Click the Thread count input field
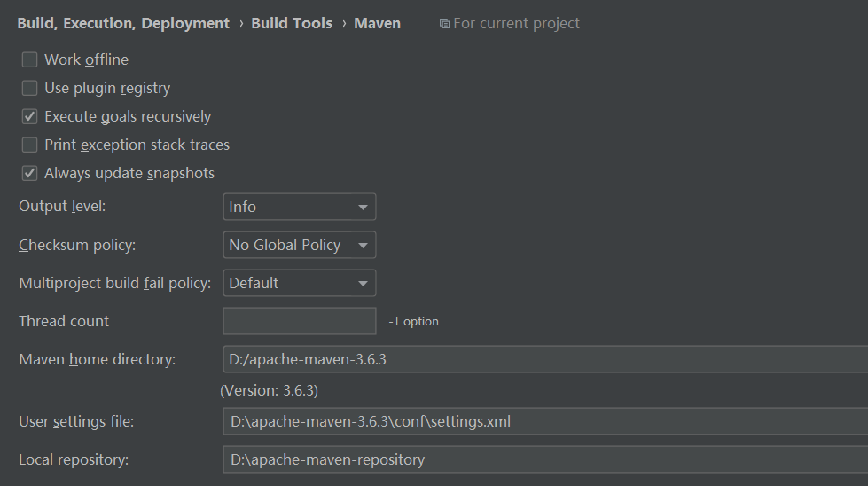 click(x=300, y=321)
